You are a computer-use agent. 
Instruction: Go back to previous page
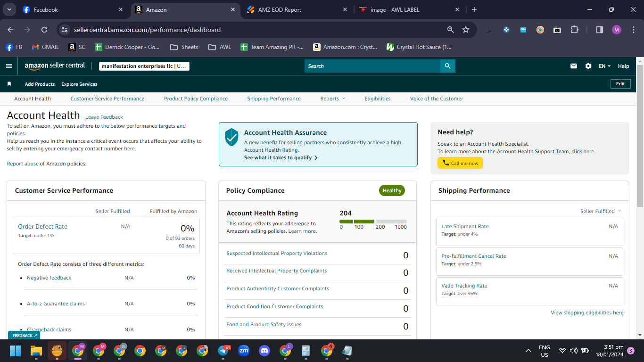click(x=10, y=30)
